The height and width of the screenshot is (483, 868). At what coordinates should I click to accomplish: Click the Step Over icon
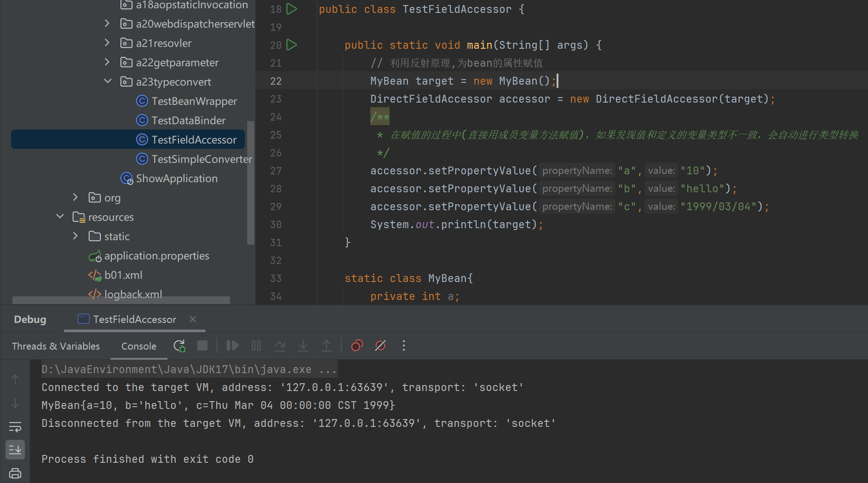(280, 346)
